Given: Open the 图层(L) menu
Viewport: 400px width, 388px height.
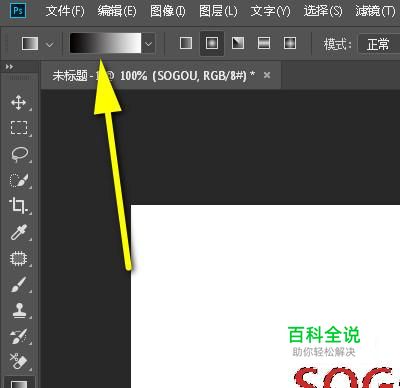Looking at the screenshot, I should coord(218,11).
